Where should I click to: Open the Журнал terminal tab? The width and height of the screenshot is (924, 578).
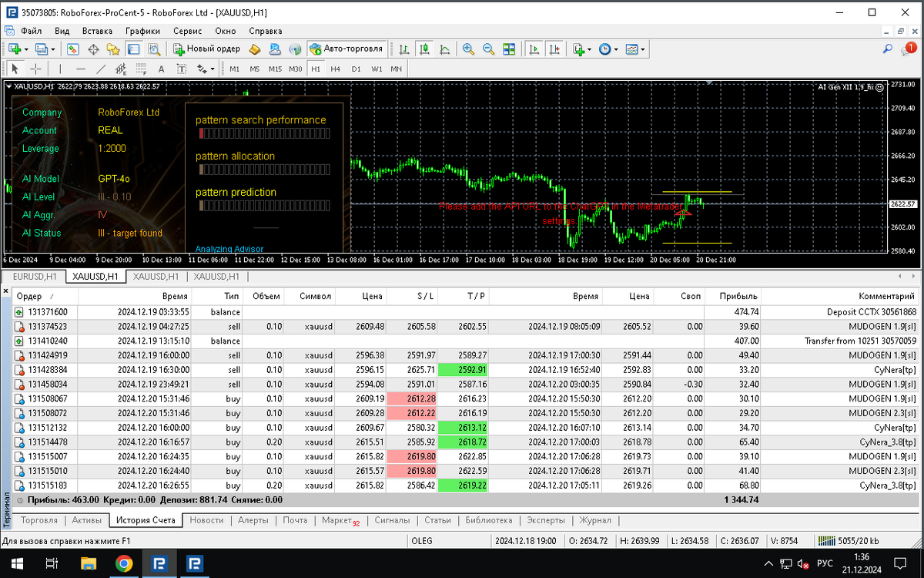coord(595,520)
